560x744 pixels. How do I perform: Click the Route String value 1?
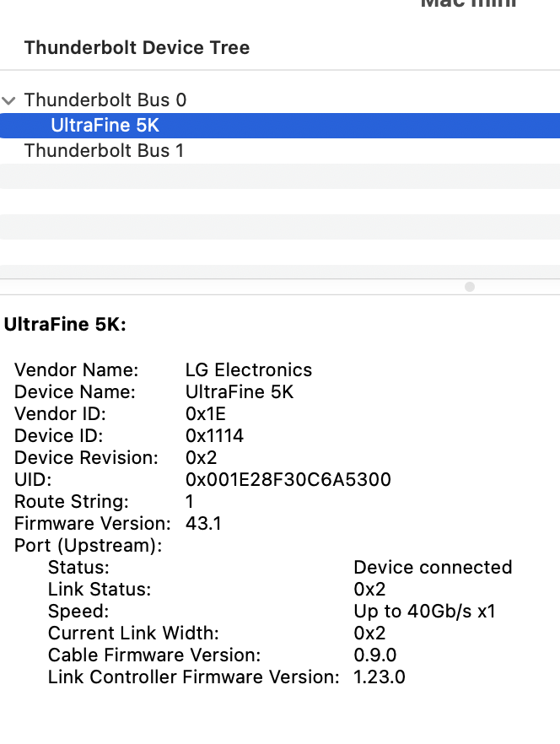pos(190,502)
